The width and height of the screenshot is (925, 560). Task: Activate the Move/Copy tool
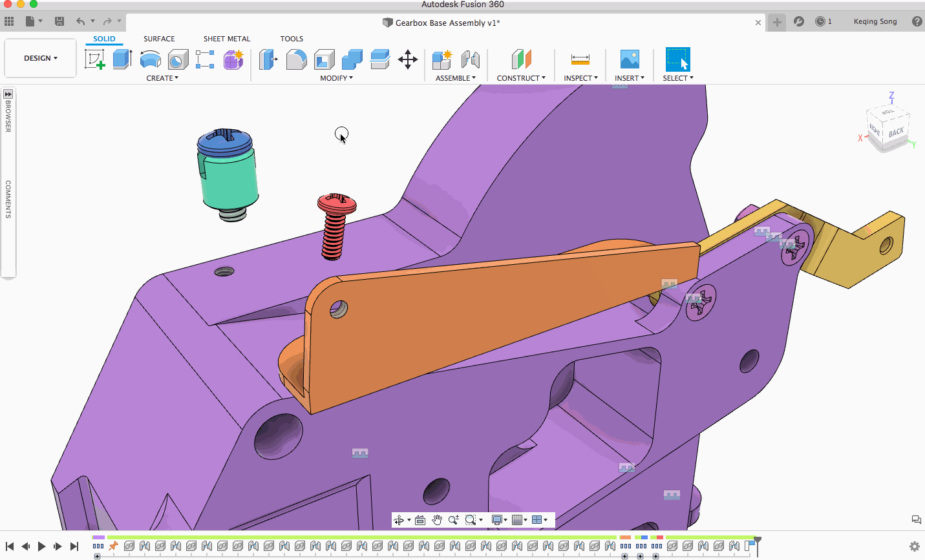click(x=407, y=59)
